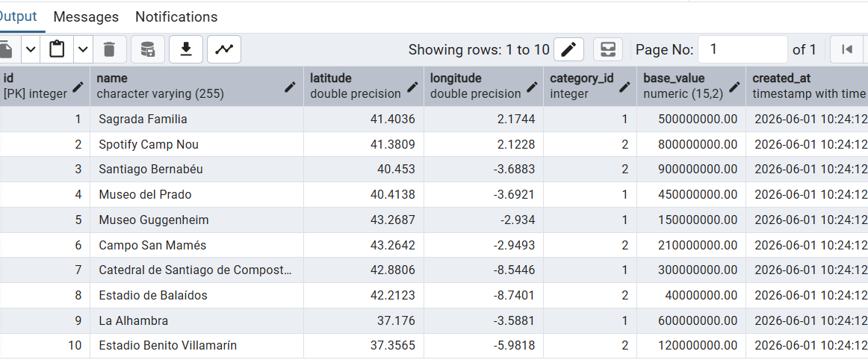Click category_id cell for Museo Guggenheim
868x360 pixels.
[x=589, y=220]
